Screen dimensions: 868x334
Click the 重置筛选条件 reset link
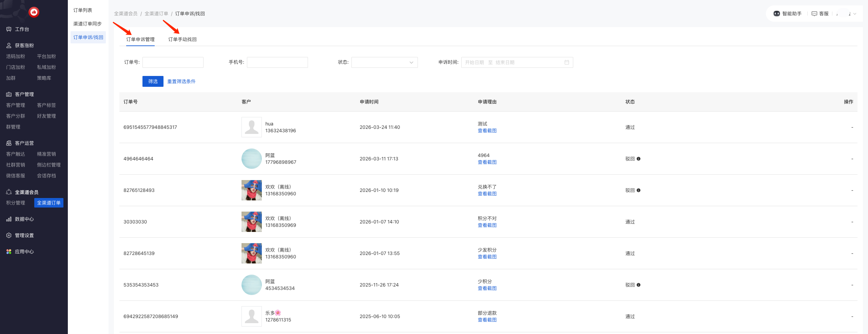(181, 81)
